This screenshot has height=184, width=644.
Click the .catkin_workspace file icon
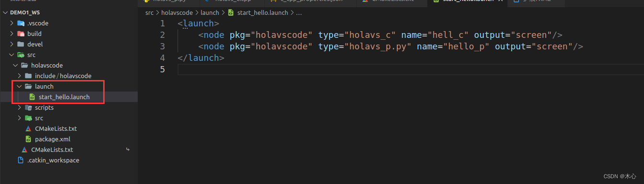tap(21, 160)
